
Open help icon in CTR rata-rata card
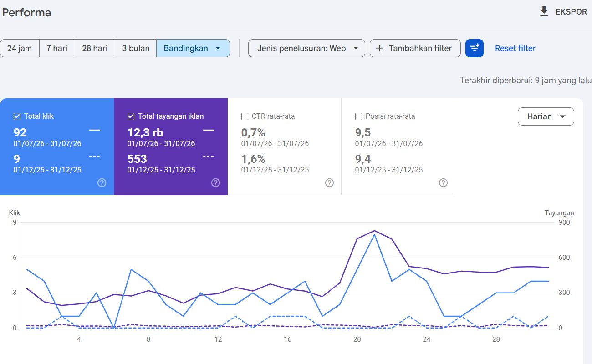click(330, 183)
